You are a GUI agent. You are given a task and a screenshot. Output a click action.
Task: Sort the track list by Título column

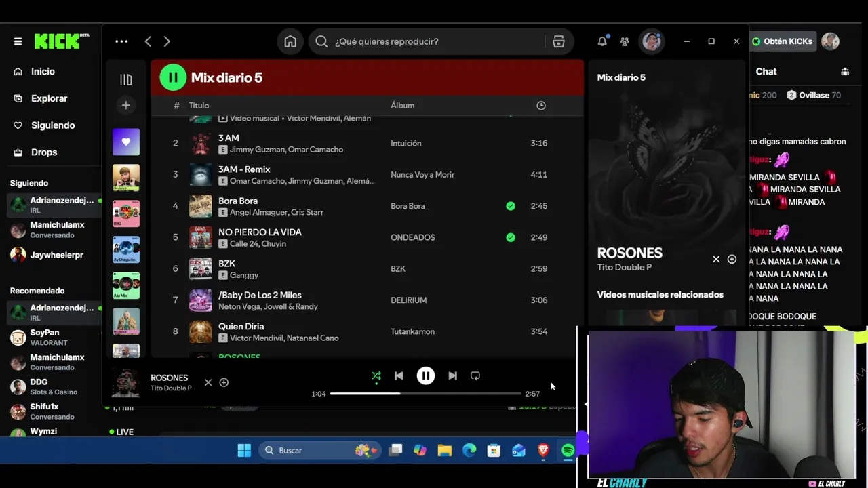coord(199,105)
